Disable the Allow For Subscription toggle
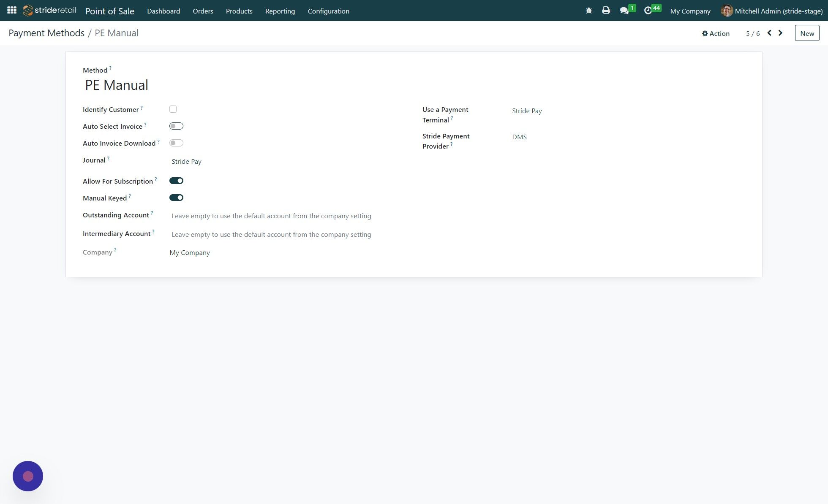Viewport: 828px width, 504px height. 176,180
